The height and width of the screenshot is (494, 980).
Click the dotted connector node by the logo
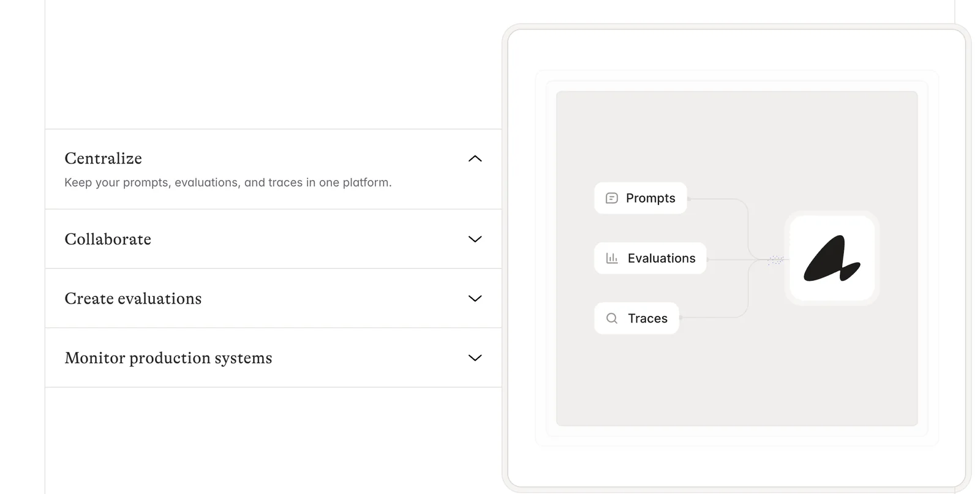[775, 260]
